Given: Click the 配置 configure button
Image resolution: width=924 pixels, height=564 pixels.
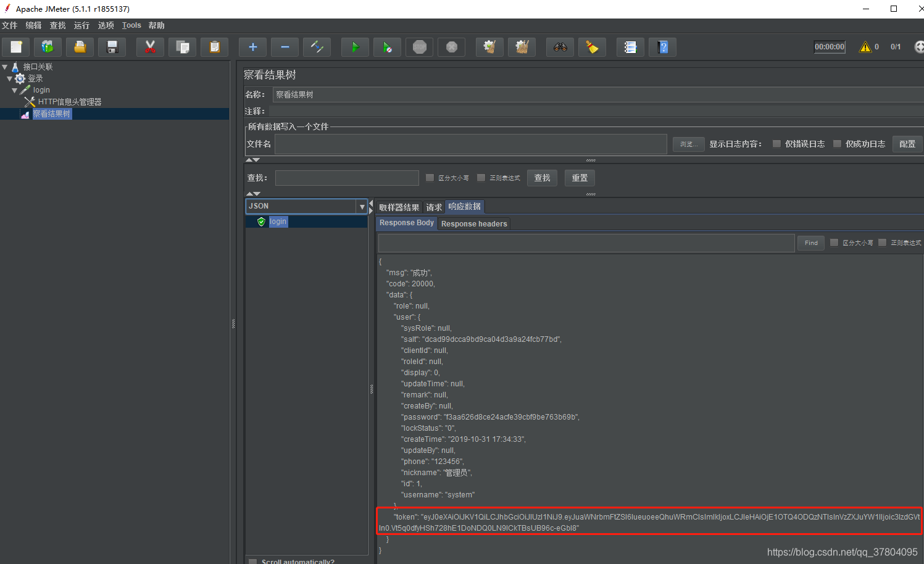Looking at the screenshot, I should pyautogui.click(x=907, y=144).
